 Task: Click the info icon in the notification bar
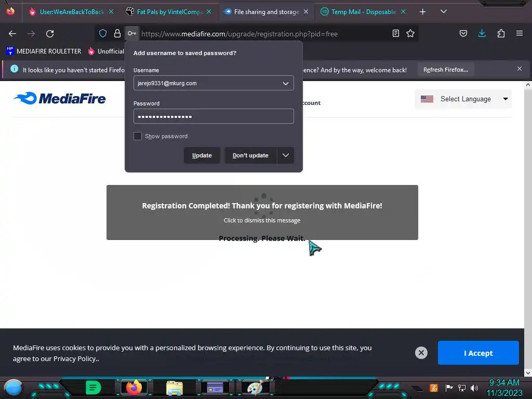tap(14, 69)
